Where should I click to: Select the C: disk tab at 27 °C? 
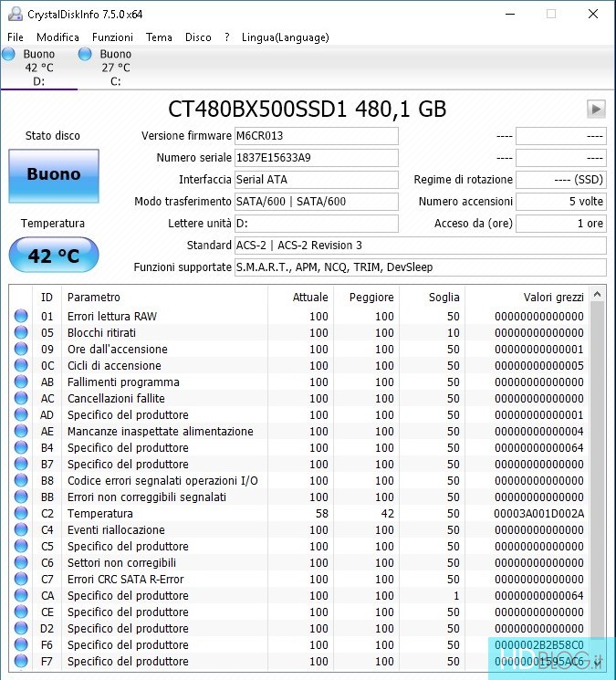click(x=115, y=68)
